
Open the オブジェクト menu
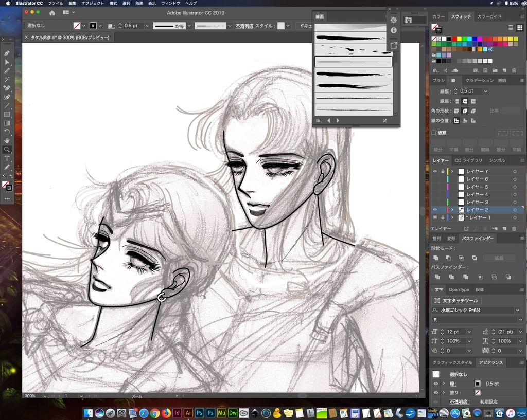click(93, 3)
